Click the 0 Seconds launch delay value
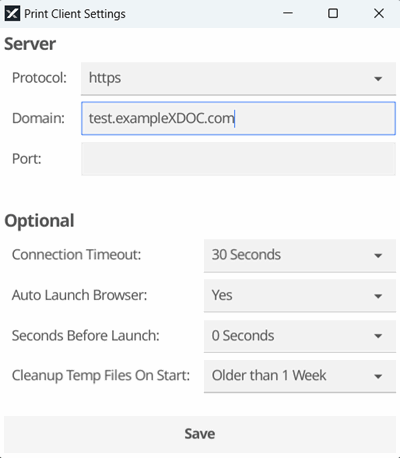 (x=243, y=335)
